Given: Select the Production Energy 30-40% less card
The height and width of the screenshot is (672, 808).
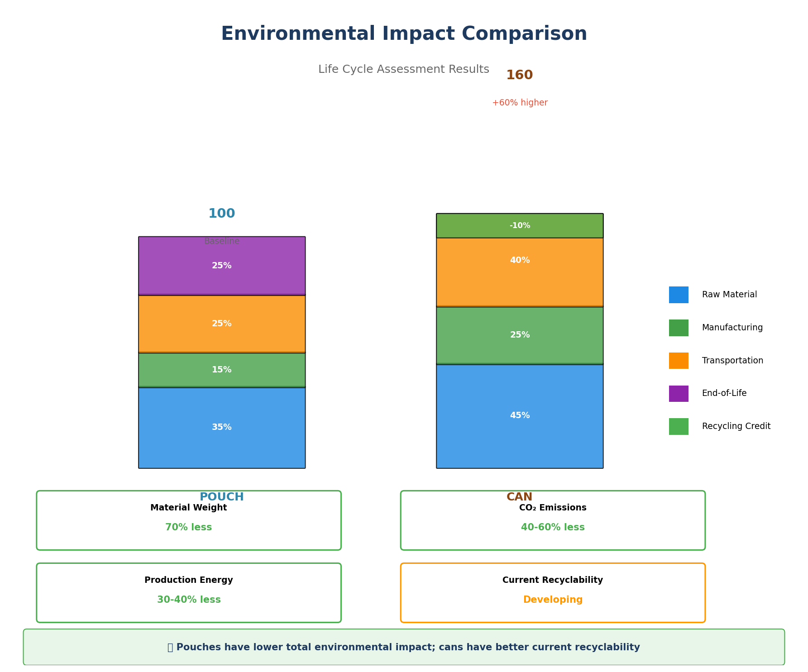Looking at the screenshot, I should tap(189, 593).
